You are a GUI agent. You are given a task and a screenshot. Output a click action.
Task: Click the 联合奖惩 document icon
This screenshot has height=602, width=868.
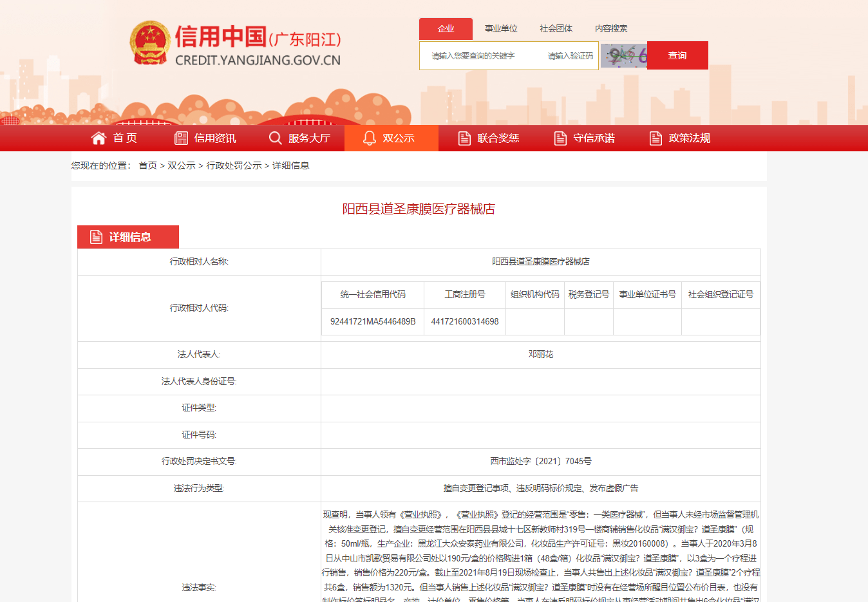[x=464, y=138]
